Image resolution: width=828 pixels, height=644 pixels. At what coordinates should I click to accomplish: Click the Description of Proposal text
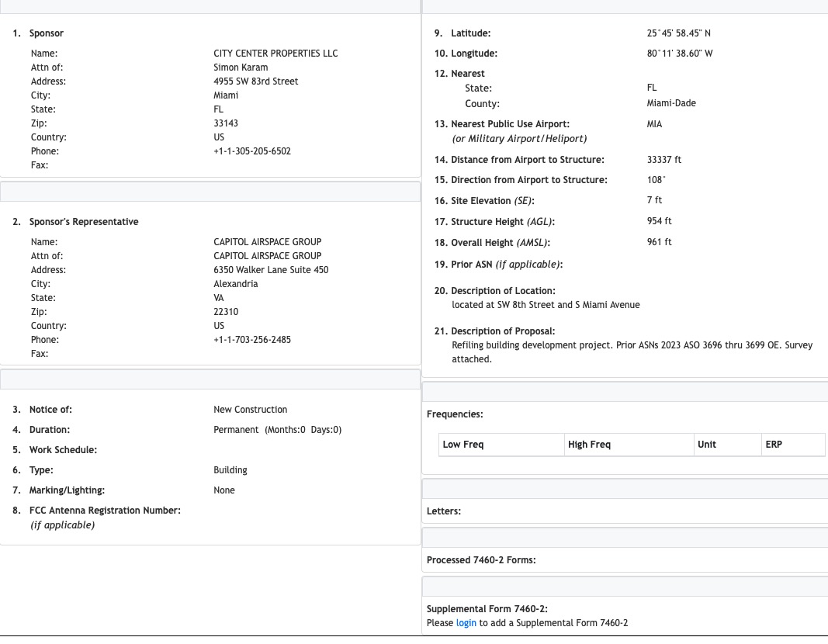pyautogui.click(x=632, y=352)
